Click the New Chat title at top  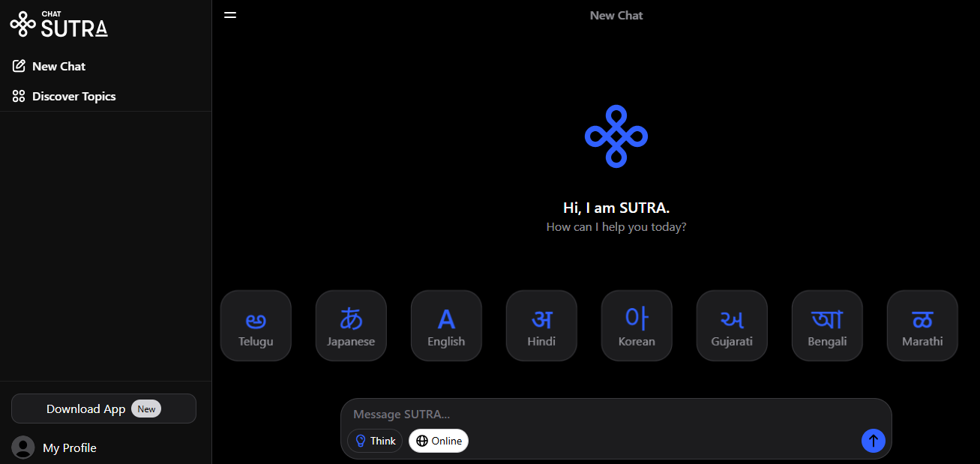tap(616, 15)
